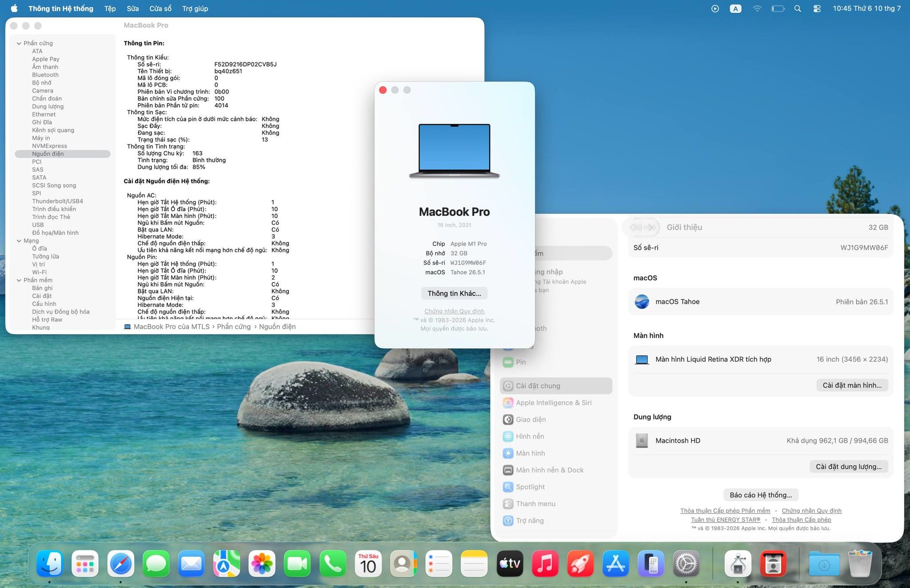910x588 pixels.
Task: Collapse the Phần mềm tree section
Action: [19, 280]
